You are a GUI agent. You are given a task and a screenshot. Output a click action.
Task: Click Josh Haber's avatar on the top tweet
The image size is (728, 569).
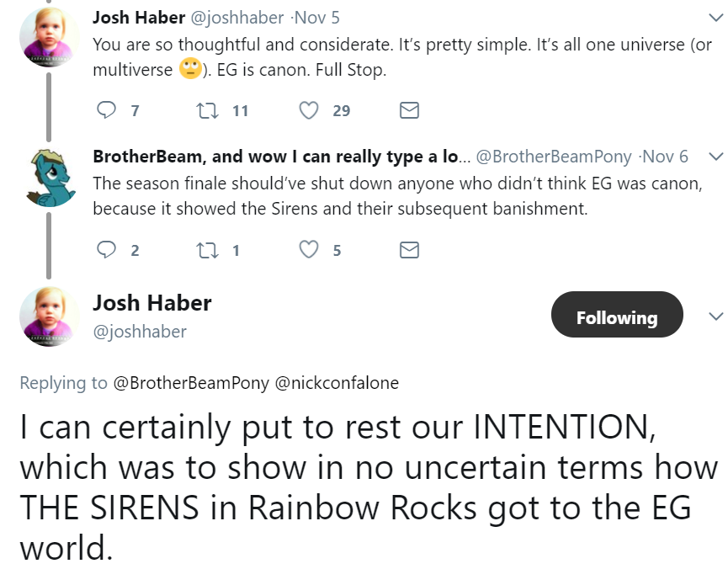tap(50, 40)
